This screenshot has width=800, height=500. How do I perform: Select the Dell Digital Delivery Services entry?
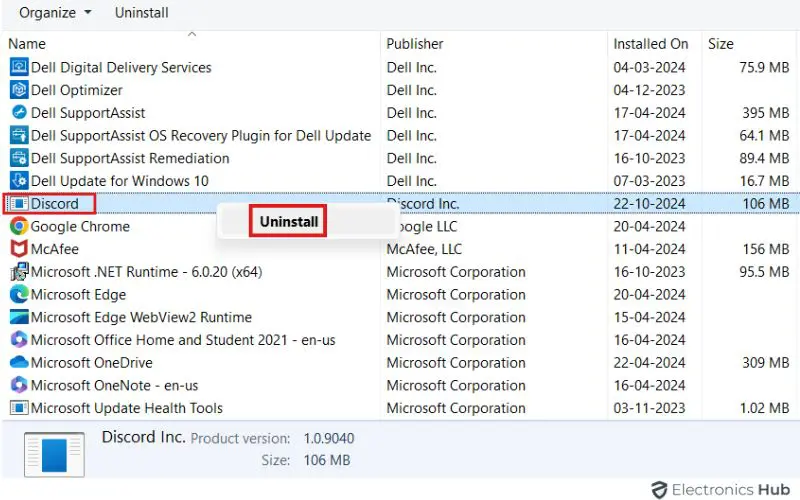coord(121,67)
